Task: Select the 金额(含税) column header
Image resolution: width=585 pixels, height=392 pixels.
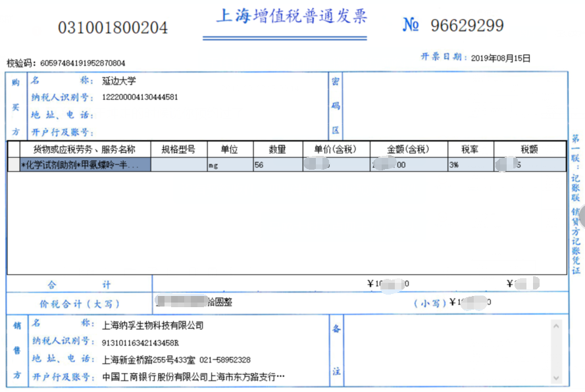Action: pos(408,149)
